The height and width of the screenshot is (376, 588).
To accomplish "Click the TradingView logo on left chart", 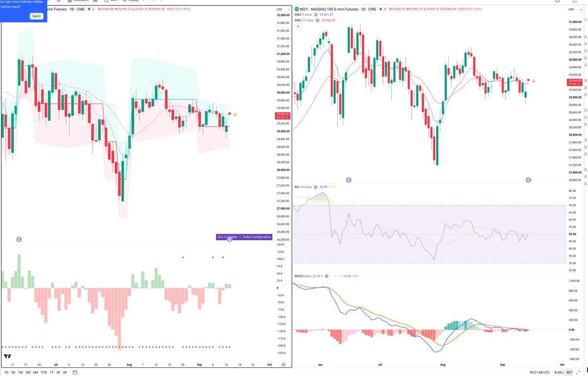I will [7, 356].
